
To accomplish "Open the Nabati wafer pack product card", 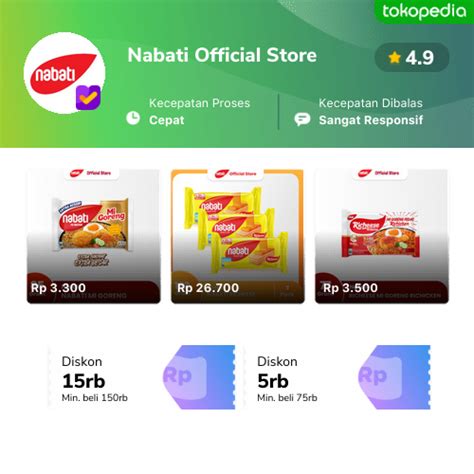I will coord(238,236).
